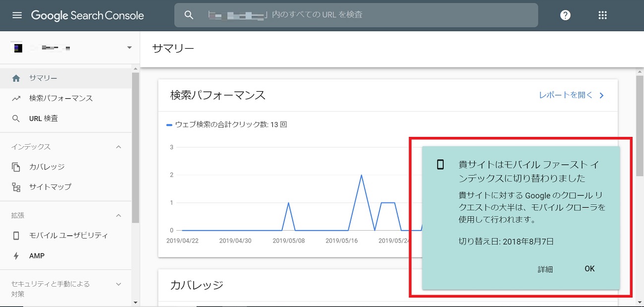This screenshot has height=307, width=644.
Task: Open the help question mark icon
Action: point(565,15)
